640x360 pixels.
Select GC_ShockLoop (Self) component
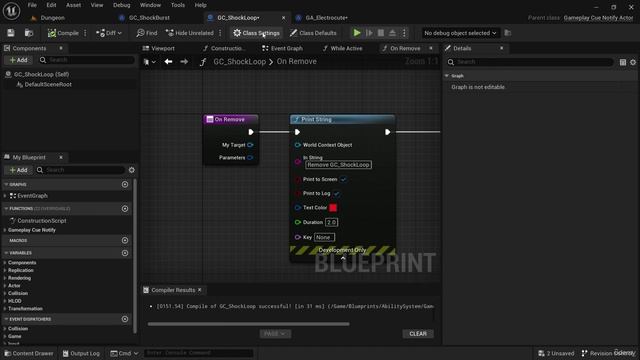[x=41, y=74]
